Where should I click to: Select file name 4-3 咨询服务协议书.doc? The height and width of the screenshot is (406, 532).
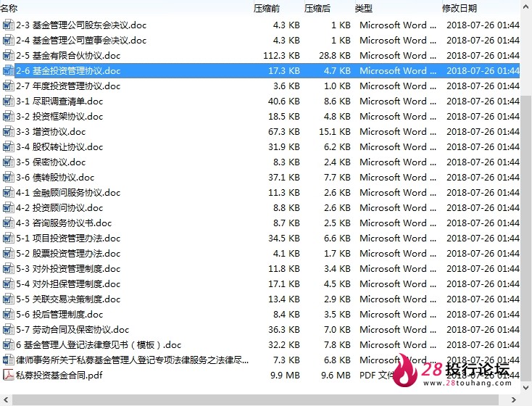pyautogui.click(x=64, y=223)
